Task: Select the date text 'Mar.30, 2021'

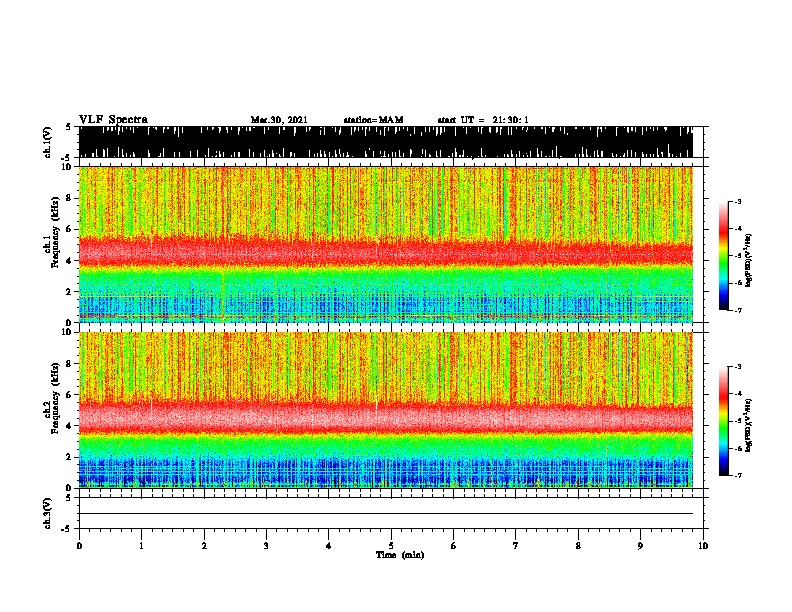Action: point(279,120)
